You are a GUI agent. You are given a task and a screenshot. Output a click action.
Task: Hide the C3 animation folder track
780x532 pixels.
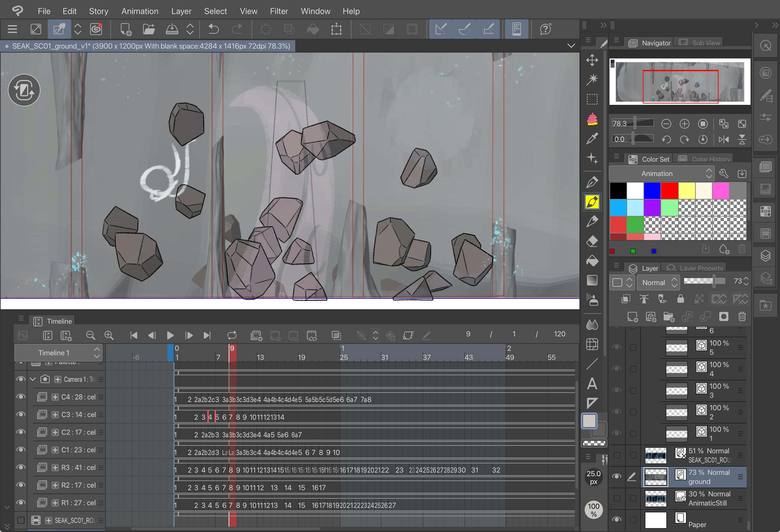21,414
